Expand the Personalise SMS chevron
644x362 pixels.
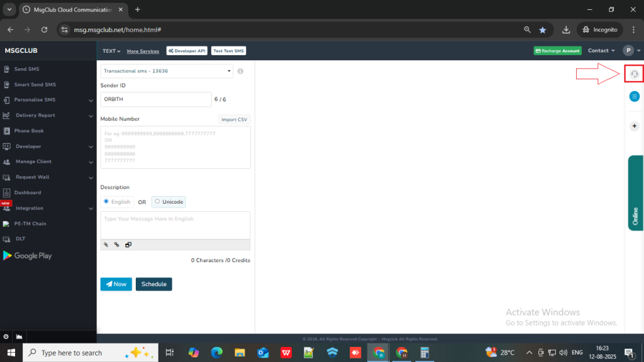pyautogui.click(x=91, y=101)
